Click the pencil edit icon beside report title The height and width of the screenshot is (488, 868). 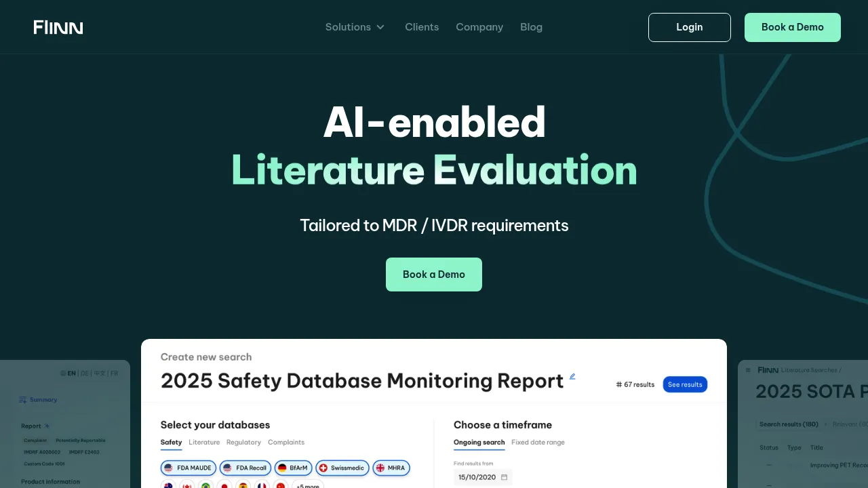[x=572, y=376]
